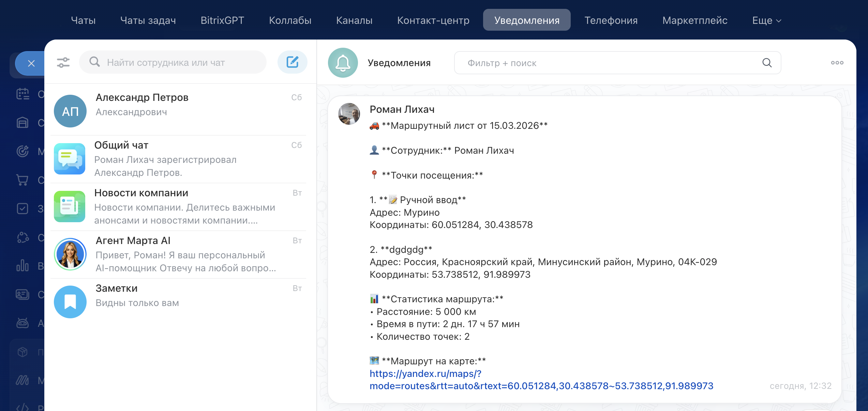
Task: Click the bar chart analytics sidebar icon
Action: pos(23,265)
